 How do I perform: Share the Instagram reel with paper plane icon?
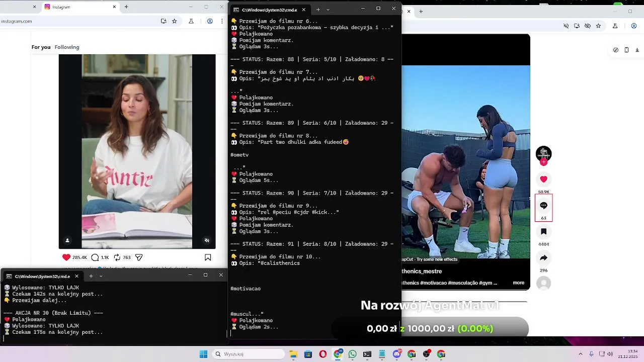click(139, 257)
